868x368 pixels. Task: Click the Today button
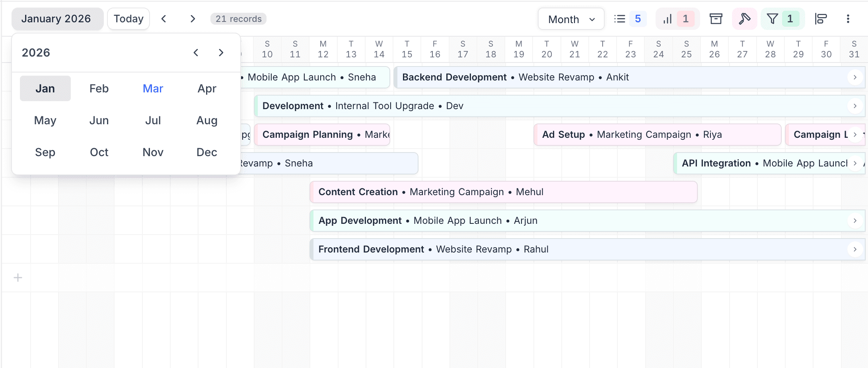coord(128,18)
